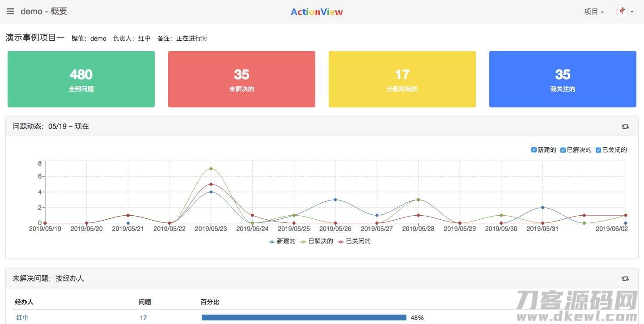Click the 已关闭的 red point at value 5
This screenshot has height=324, width=644.
(211, 184)
